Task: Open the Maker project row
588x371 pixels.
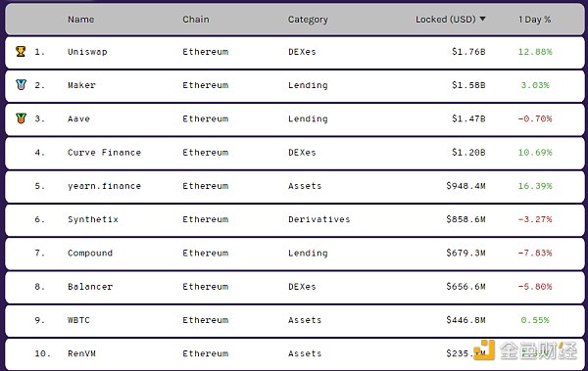Action: pyautogui.click(x=294, y=85)
